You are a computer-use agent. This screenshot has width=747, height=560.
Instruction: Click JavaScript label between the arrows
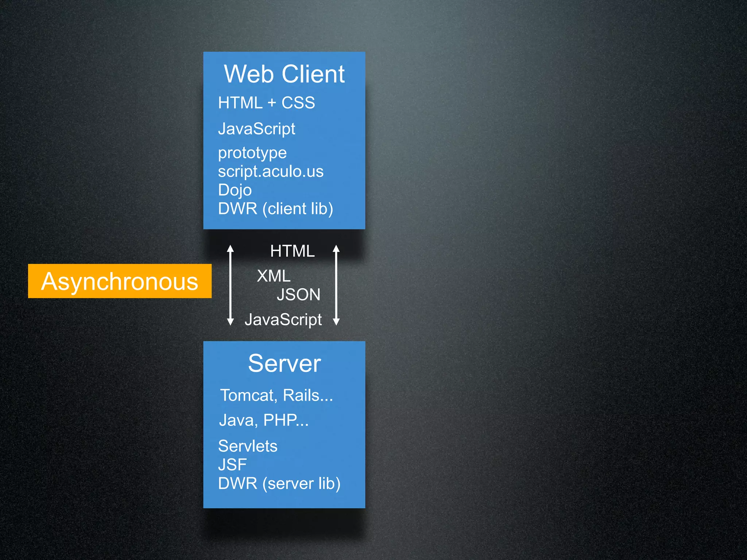(283, 320)
